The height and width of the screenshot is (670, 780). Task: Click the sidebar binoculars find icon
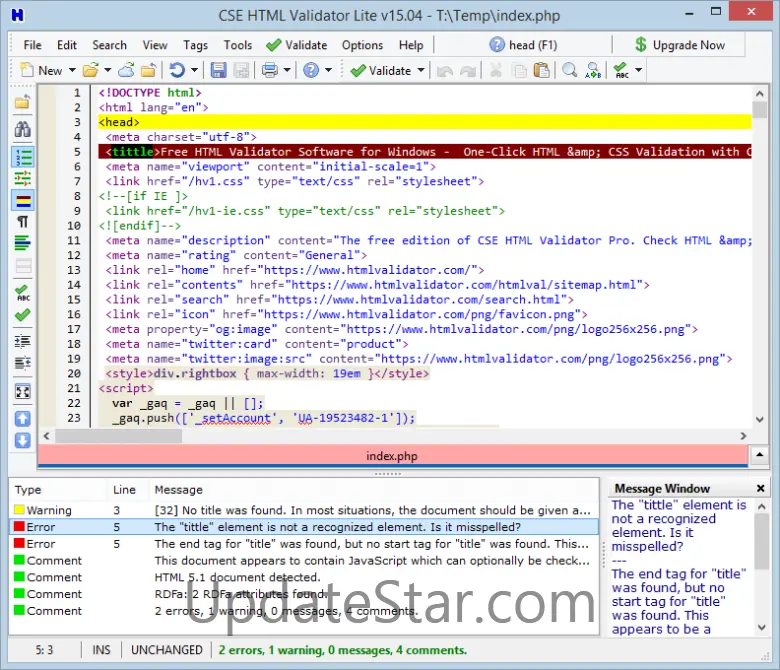tap(22, 129)
